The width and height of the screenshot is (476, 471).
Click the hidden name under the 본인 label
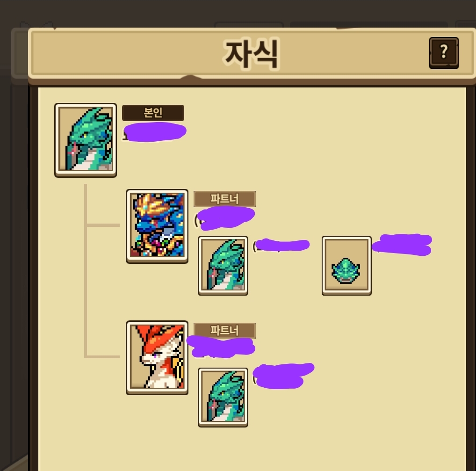point(155,132)
